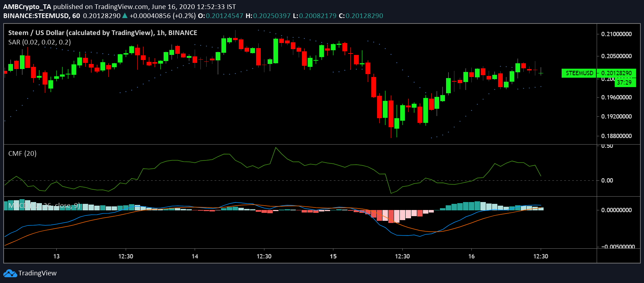Click the AMBCrypto_TA publisher name
Screen dimensions: 644x283
click(27, 7)
